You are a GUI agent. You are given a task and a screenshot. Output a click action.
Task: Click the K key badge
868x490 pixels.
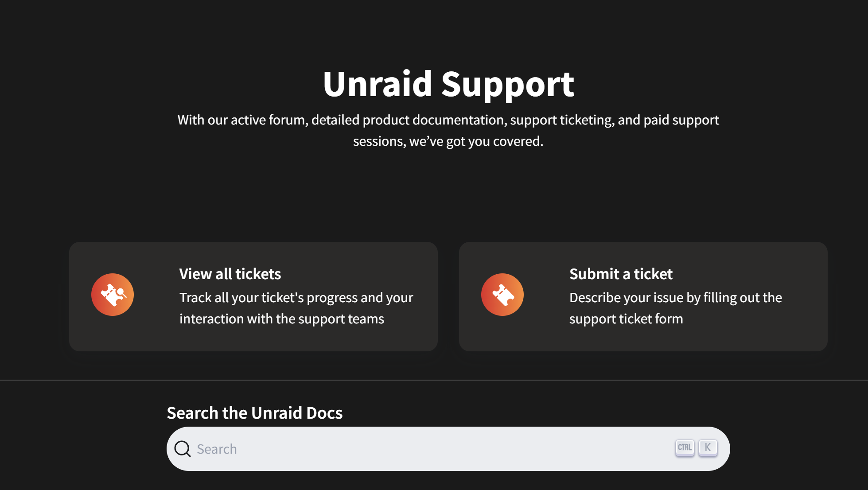[x=708, y=447]
